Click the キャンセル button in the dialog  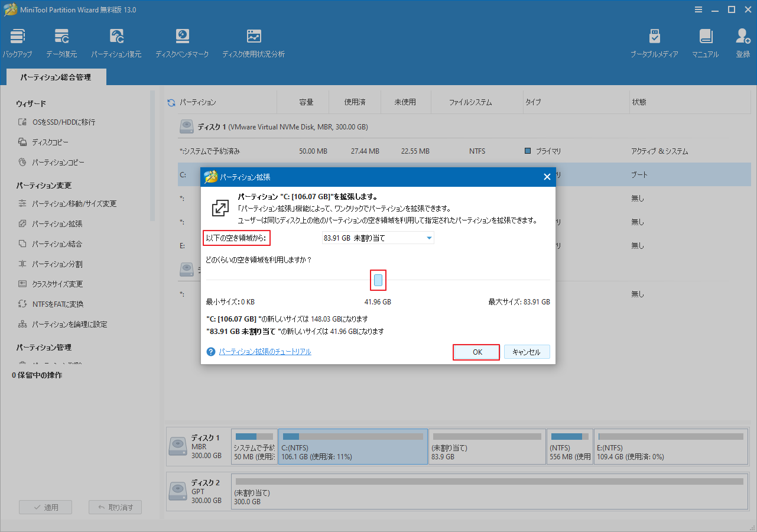(x=527, y=352)
